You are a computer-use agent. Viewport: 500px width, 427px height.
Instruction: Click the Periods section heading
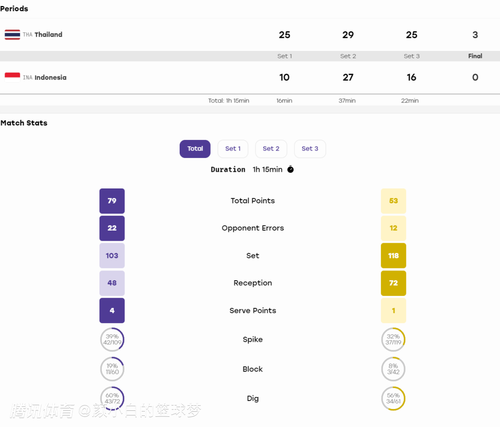coord(14,9)
